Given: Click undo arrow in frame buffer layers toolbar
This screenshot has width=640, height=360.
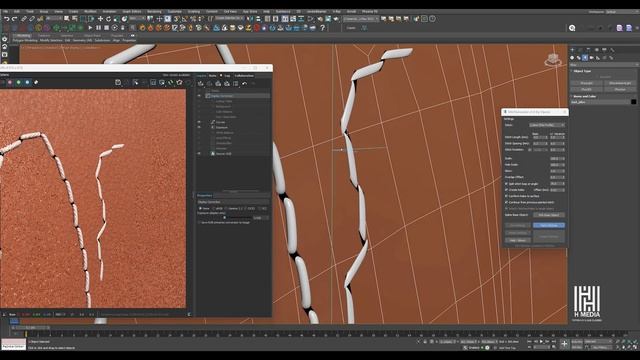Looking at the screenshot, I should coord(244,84).
